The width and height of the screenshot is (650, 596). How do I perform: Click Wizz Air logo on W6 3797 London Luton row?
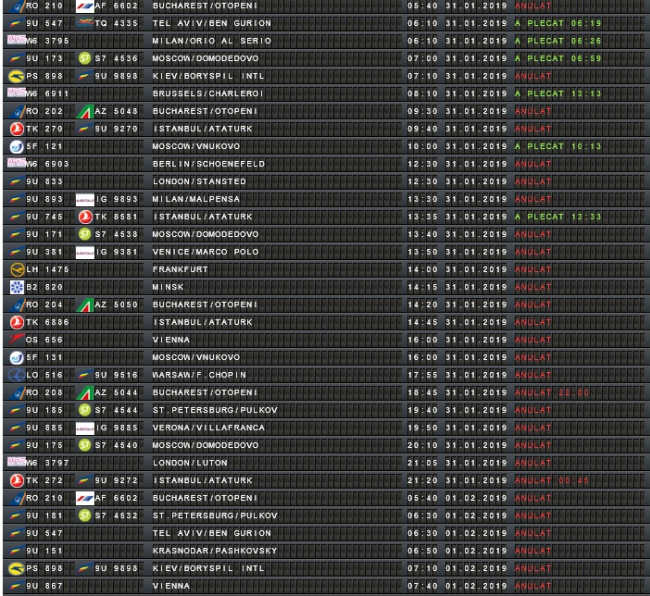pos(16,462)
